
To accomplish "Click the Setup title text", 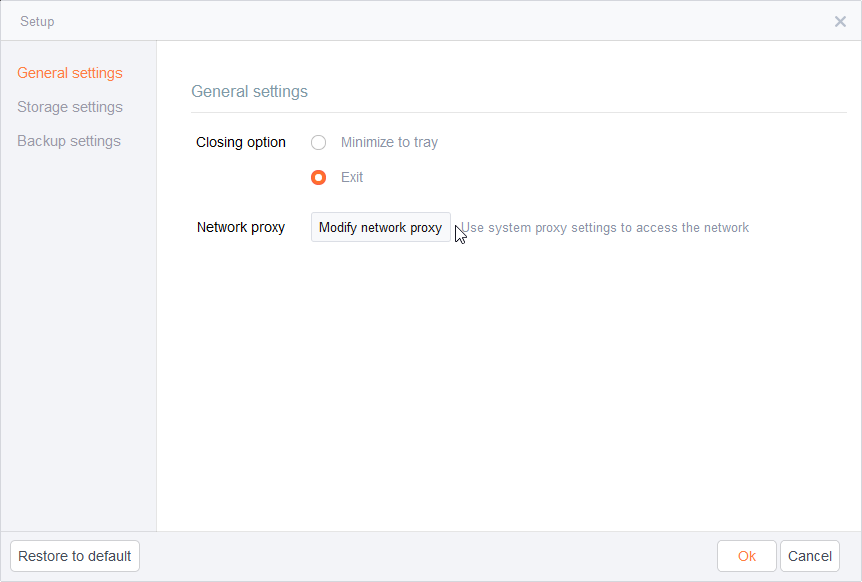I will (37, 21).
